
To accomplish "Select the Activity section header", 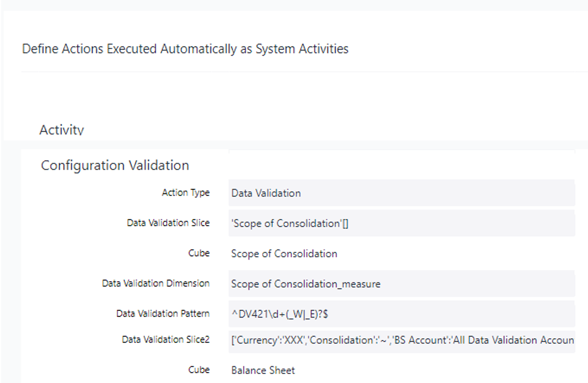I will click(62, 129).
